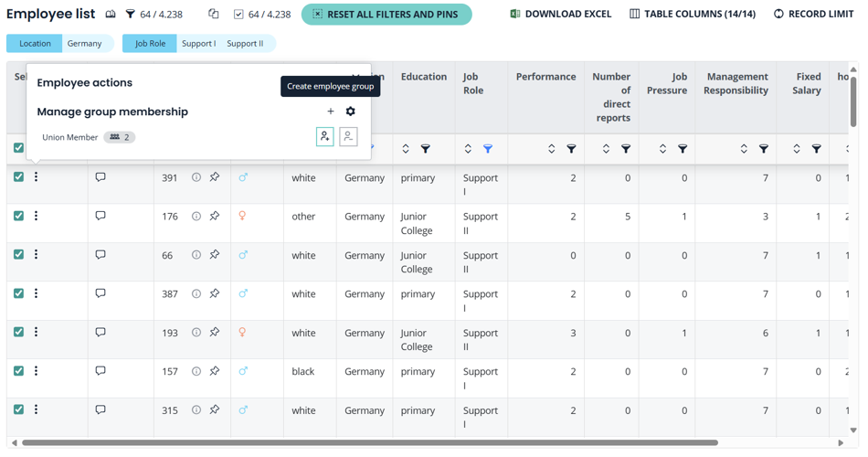Uncheck the checkbox for employee 193

click(19, 333)
